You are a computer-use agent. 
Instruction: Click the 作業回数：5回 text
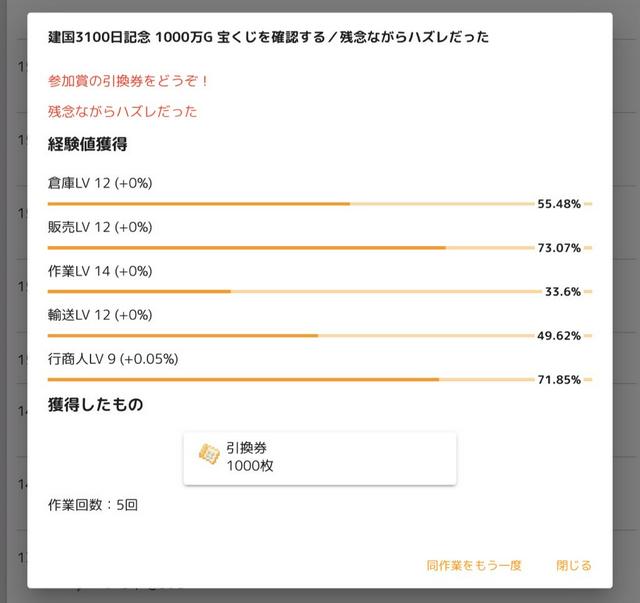click(x=93, y=505)
